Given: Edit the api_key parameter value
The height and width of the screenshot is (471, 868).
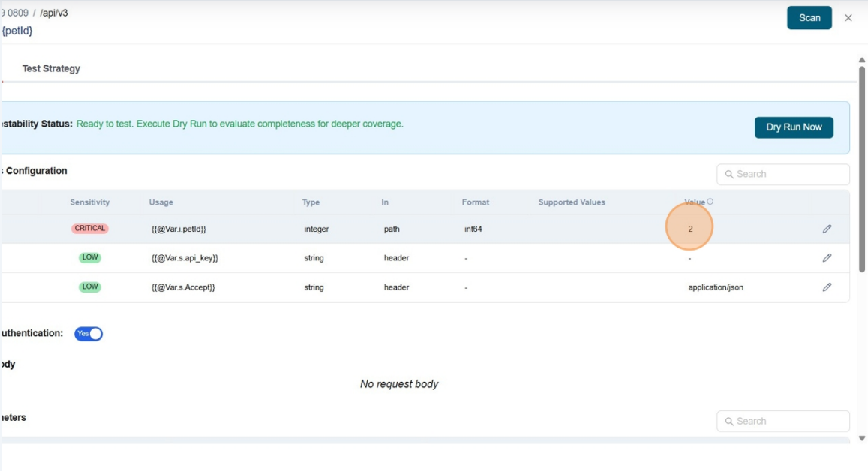Looking at the screenshot, I should [x=827, y=257].
